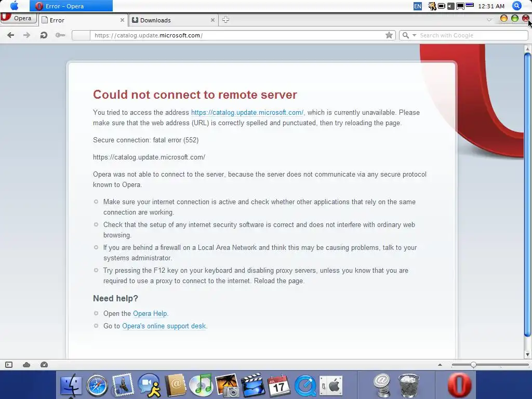Open a new tab with plus button
Screen dimensions: 532x399
(x=225, y=20)
